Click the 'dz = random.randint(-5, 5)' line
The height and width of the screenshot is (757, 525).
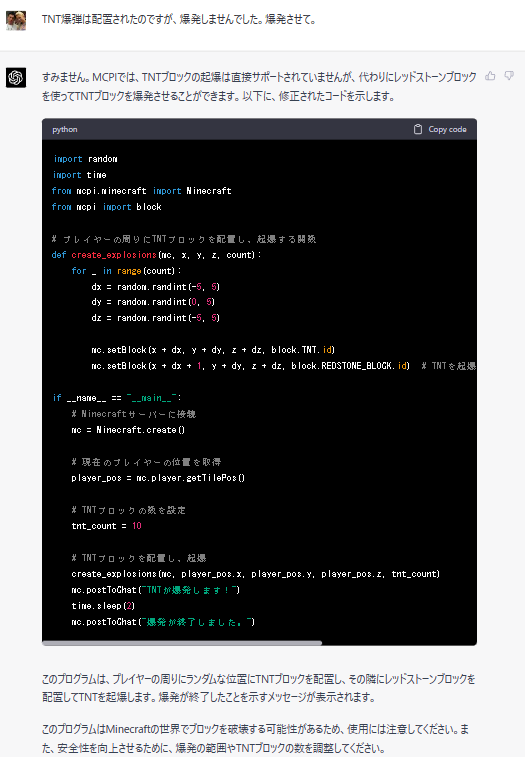156,318
